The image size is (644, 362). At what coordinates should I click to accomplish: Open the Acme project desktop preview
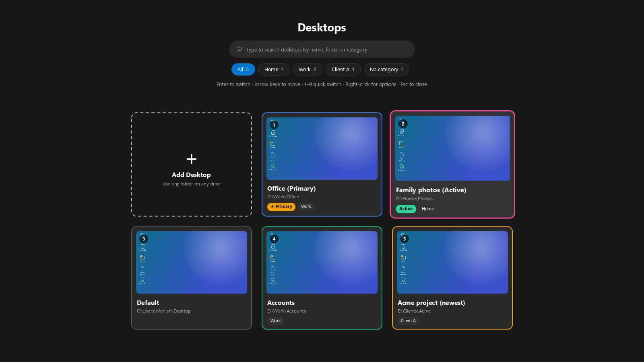point(452,262)
